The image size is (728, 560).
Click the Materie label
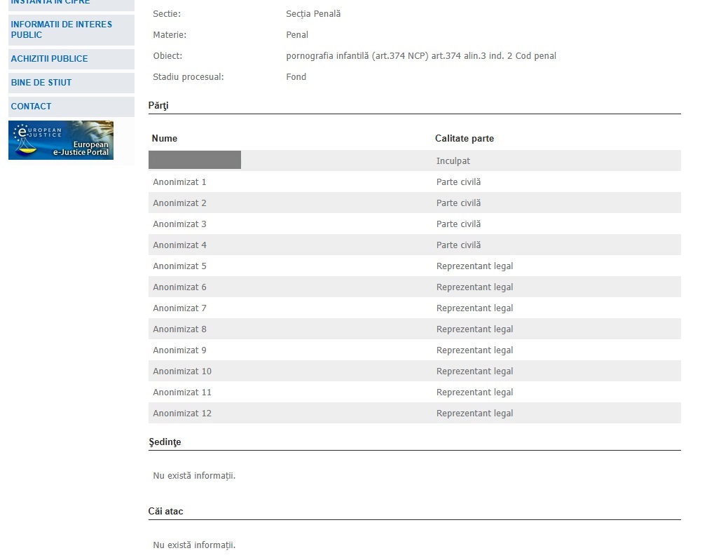click(170, 35)
